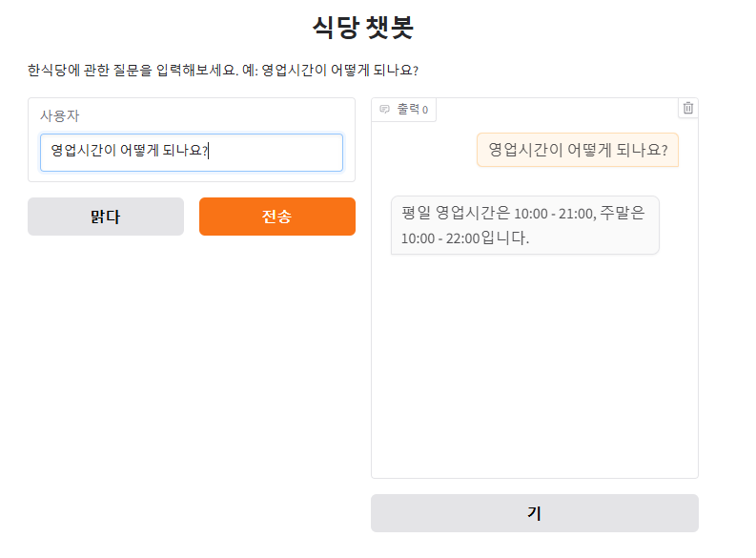Click the chat bubble icon beside 출력 0
This screenshot has height=558, width=756.
coord(384,110)
